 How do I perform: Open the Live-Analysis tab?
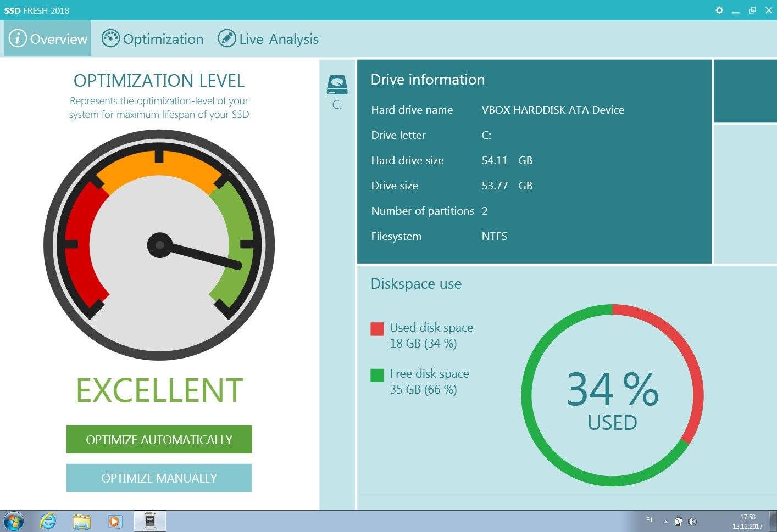pos(268,38)
